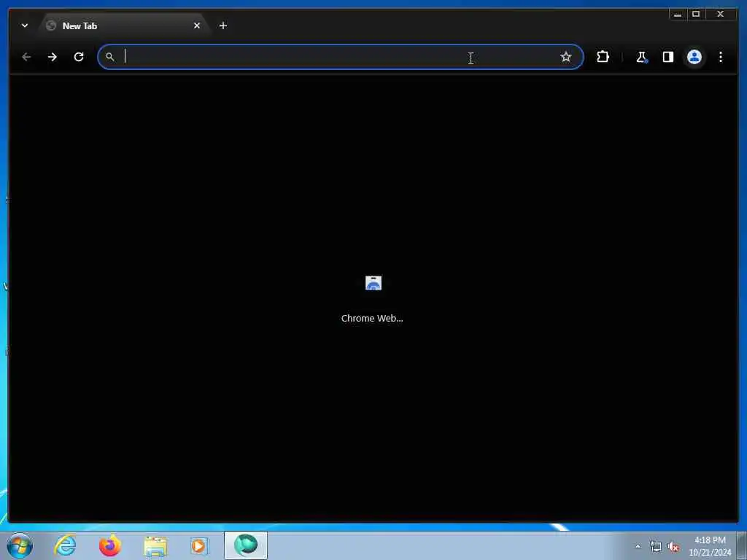
Task: Maximize the browser window
Action: [696, 15]
